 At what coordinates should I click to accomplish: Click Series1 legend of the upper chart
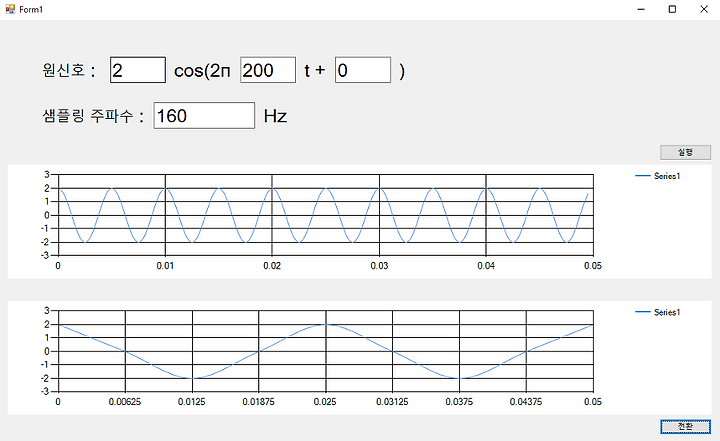tap(658, 176)
